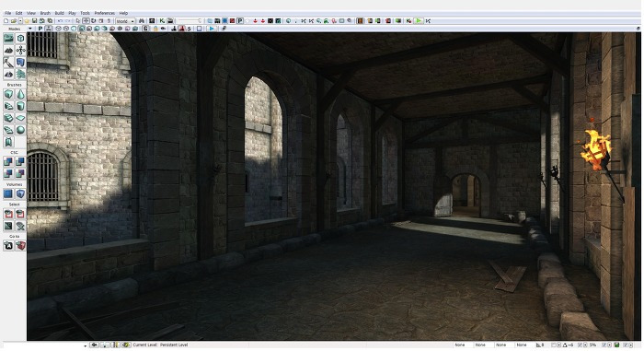
Task: Open the Edit menu
Action: click(19, 13)
